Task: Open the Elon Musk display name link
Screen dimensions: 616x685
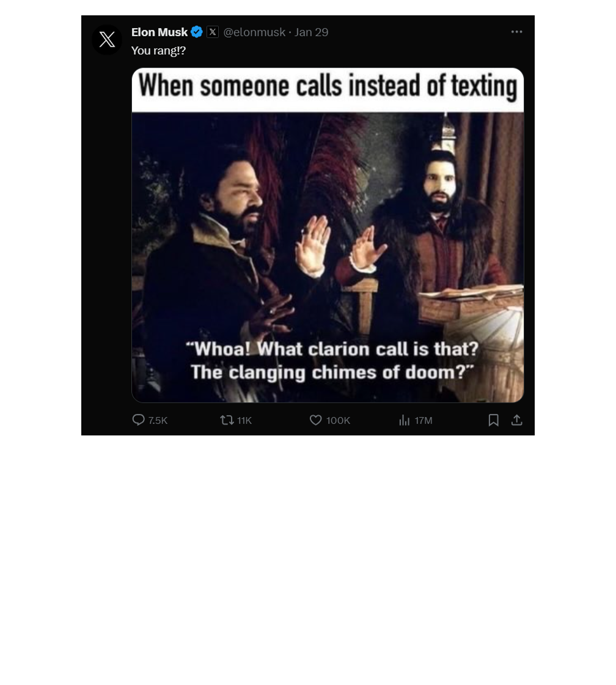Action: coord(159,32)
